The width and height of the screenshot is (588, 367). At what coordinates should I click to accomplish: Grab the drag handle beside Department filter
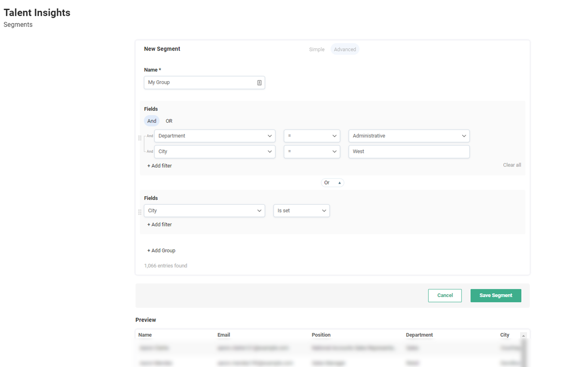coord(140,138)
